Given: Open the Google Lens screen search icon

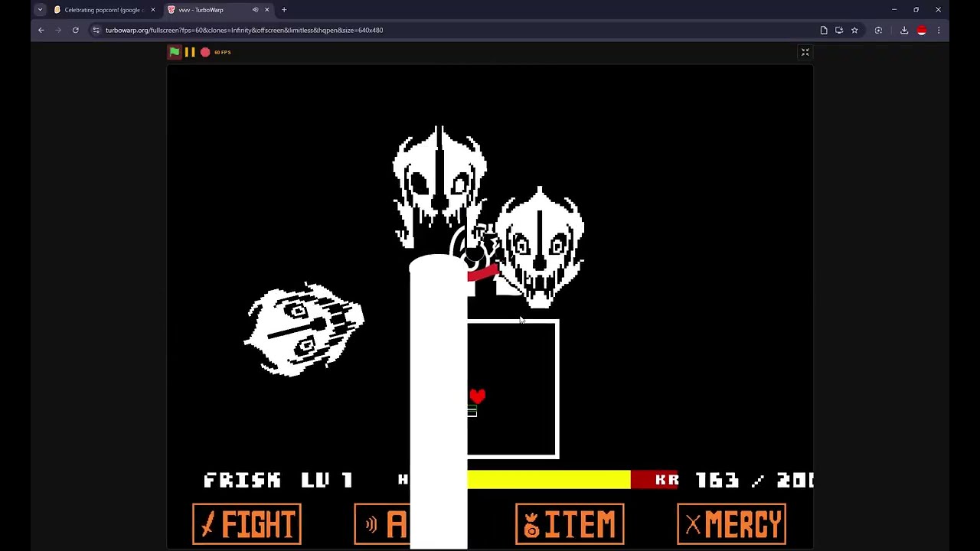Looking at the screenshot, I should tap(878, 30).
